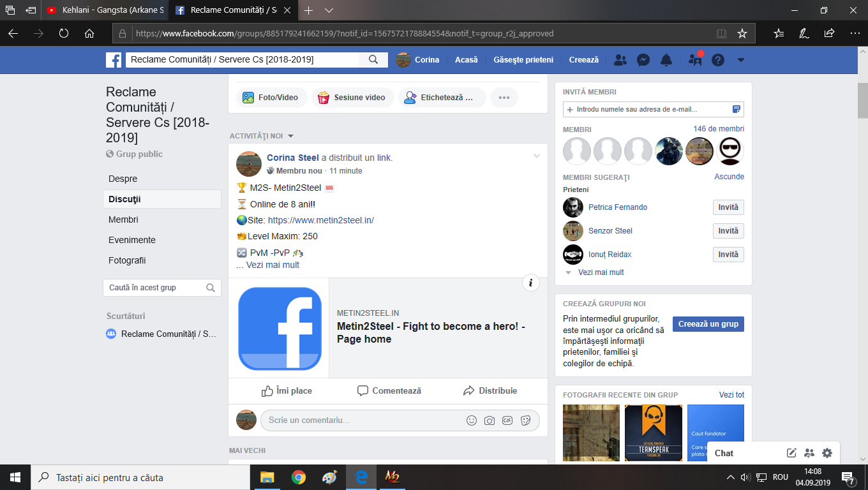
Task: Expand more suggested members with Vezi mai mult
Action: coord(601,272)
